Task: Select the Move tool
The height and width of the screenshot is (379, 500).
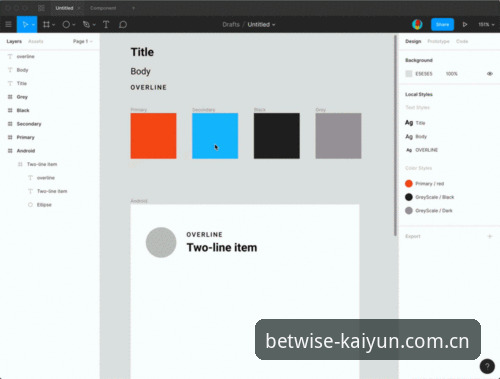Action: (x=25, y=24)
